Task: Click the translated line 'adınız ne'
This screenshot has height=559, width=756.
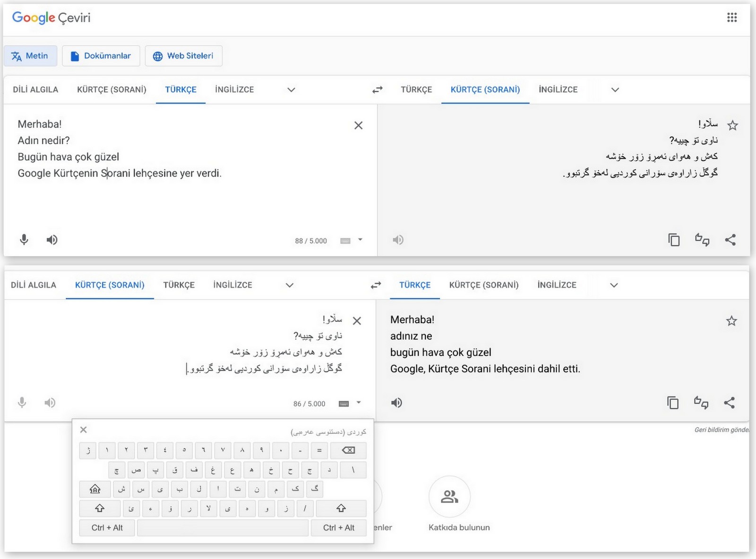Action: coord(411,336)
